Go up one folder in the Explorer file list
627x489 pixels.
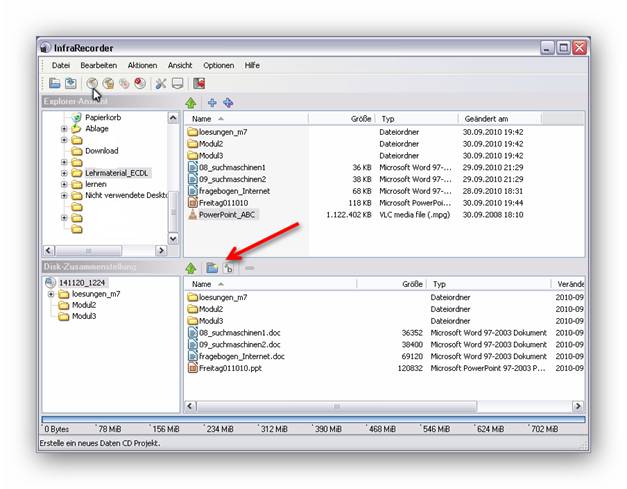pos(191,103)
